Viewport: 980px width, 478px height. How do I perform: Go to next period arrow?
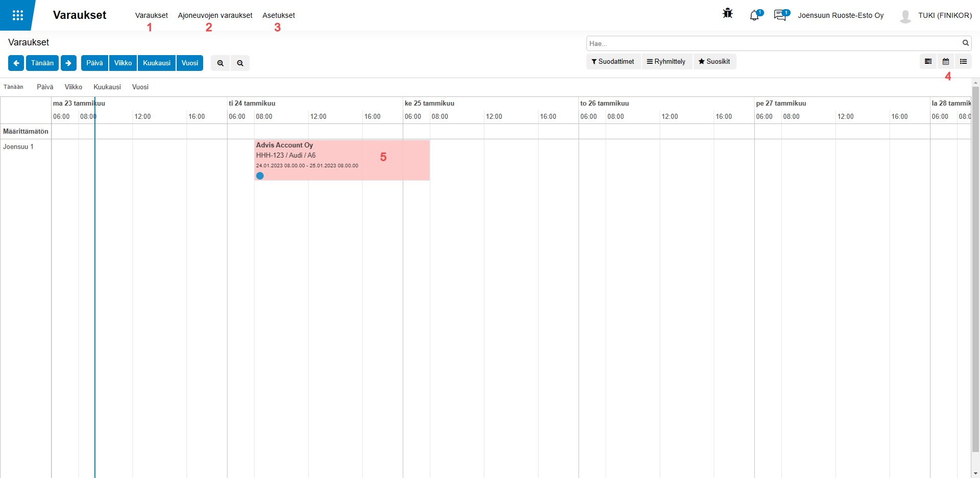coord(68,63)
